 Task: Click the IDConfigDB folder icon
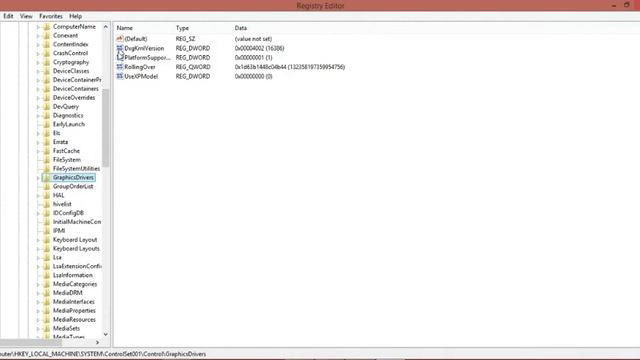point(47,213)
